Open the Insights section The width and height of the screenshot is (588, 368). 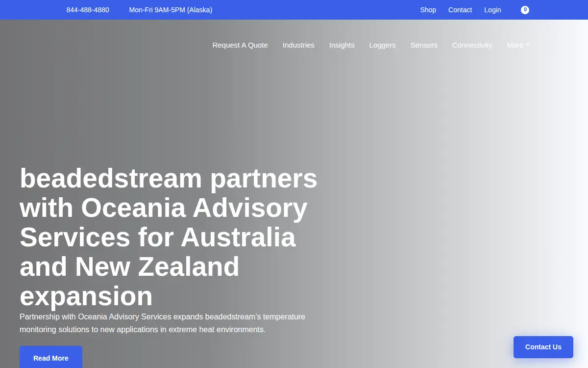342,45
